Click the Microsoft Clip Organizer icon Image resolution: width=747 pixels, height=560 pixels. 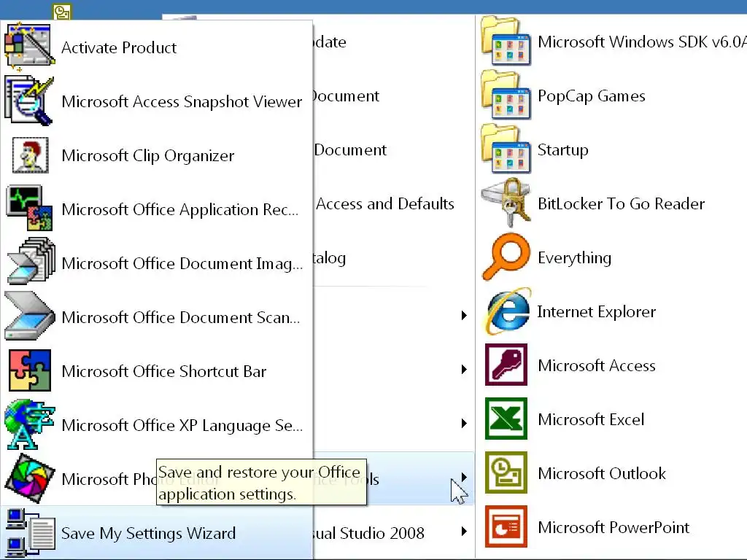point(30,155)
